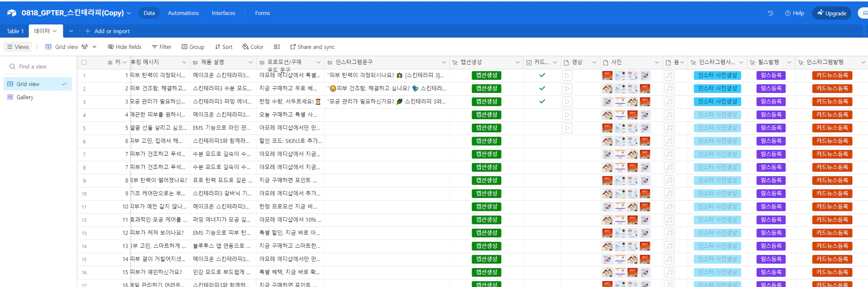Screen dimensions: 868x287
Task: Expand the table list chevron beside 데이터 tab
Action: tap(71, 31)
